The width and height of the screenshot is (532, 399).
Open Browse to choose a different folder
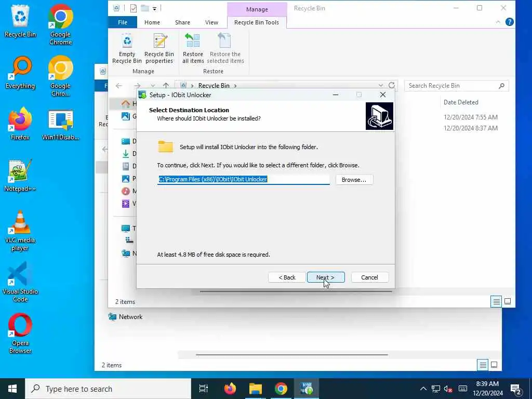354,179
